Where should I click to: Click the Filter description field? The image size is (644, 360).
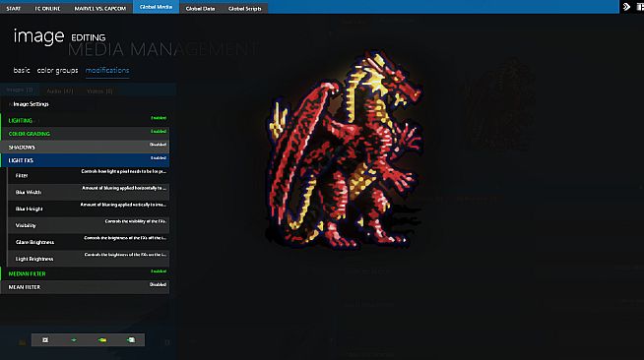[124, 171]
